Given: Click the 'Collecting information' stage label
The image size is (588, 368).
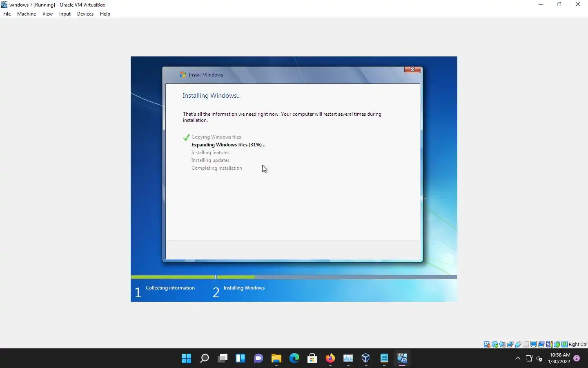Looking at the screenshot, I should pyautogui.click(x=170, y=288).
